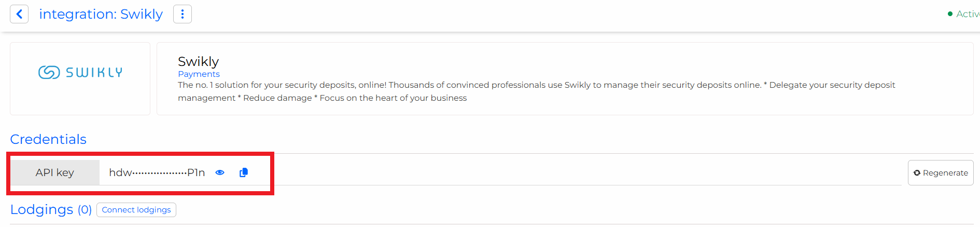The image size is (980, 227).
Task: Click the Active status label
Action: [968, 14]
